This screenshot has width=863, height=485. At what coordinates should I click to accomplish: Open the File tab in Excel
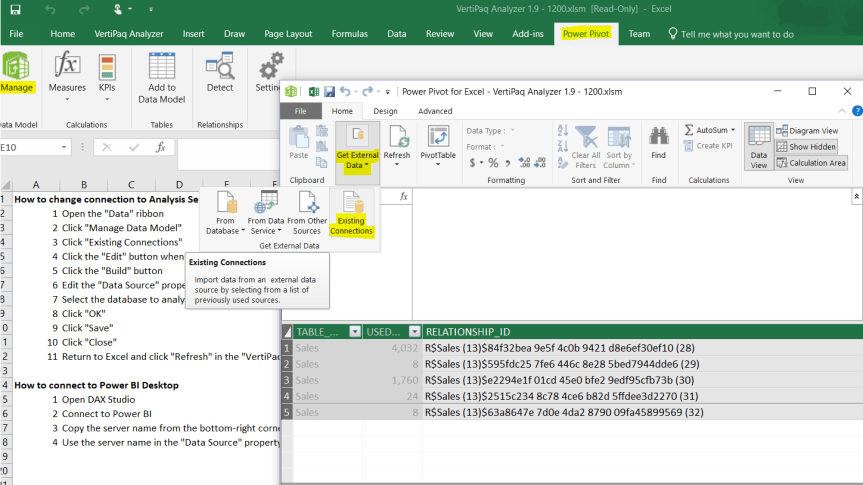point(16,34)
